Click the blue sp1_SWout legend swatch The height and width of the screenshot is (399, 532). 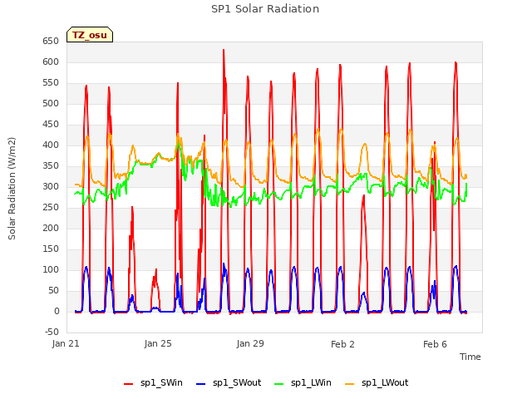[x=201, y=383]
